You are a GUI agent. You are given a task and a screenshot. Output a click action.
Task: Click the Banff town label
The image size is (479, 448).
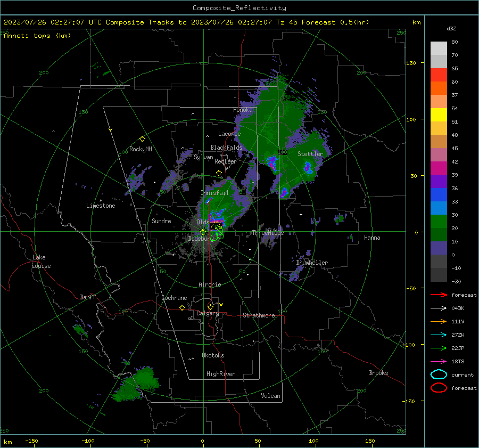[88, 297]
